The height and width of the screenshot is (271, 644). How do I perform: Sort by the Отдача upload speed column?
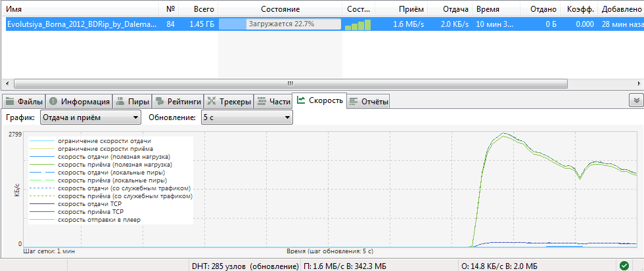tap(450, 9)
